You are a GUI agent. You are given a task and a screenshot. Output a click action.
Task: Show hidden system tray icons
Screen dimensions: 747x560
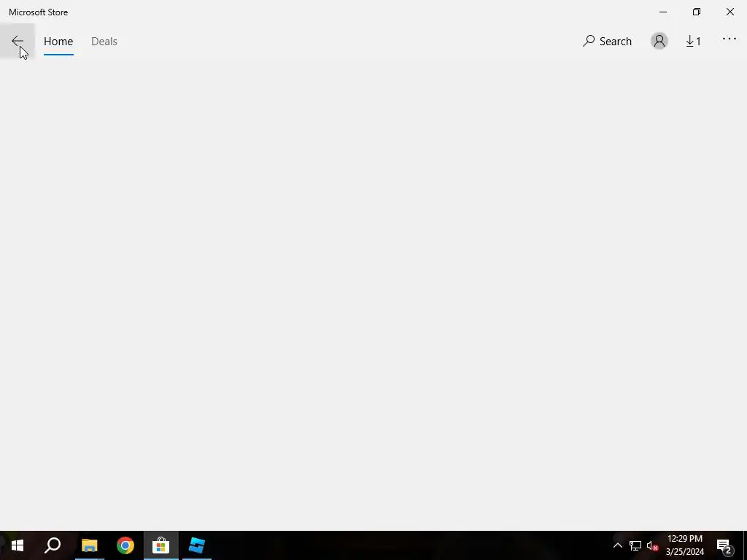pos(617,545)
